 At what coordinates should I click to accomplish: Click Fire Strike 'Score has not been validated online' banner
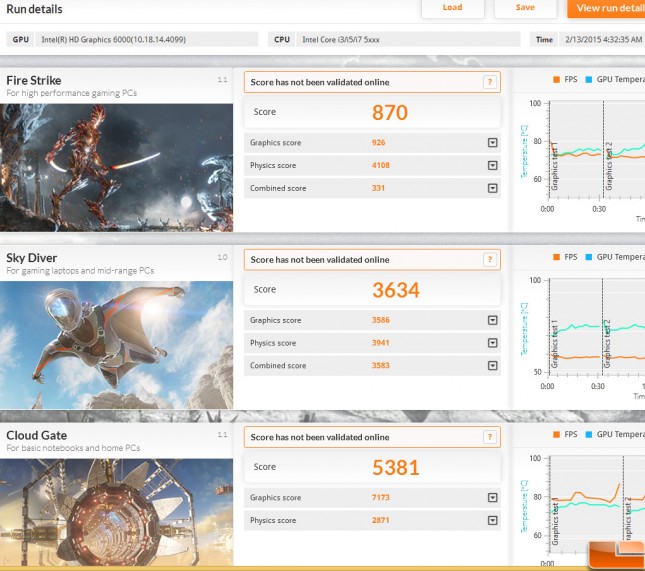tap(372, 82)
